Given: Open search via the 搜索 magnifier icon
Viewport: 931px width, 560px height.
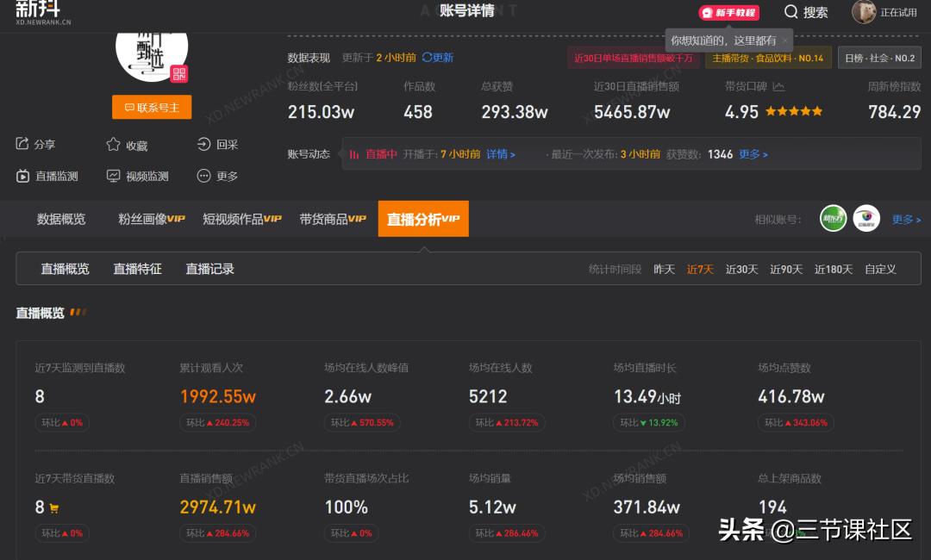Looking at the screenshot, I should coord(790,12).
